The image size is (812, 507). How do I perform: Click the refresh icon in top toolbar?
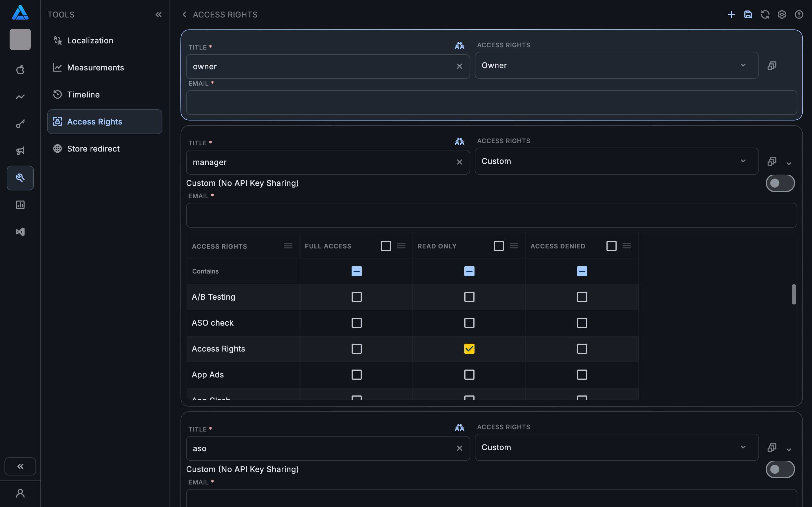(765, 14)
